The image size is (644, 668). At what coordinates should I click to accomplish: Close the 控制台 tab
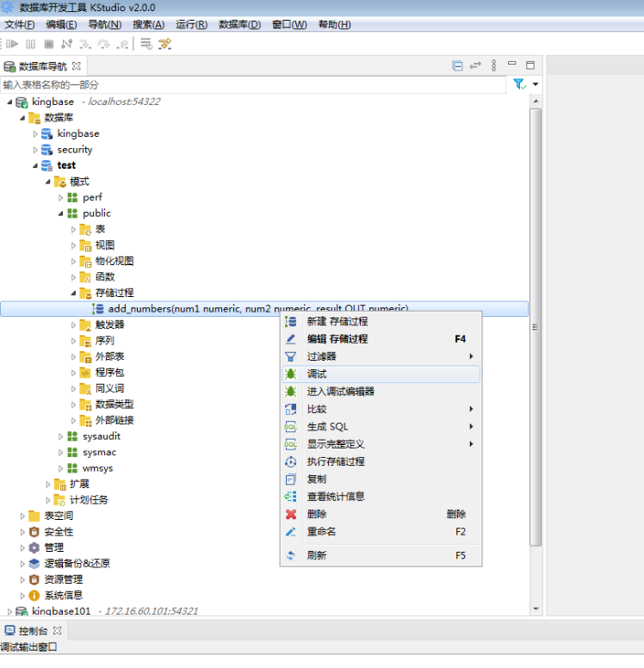point(57,630)
